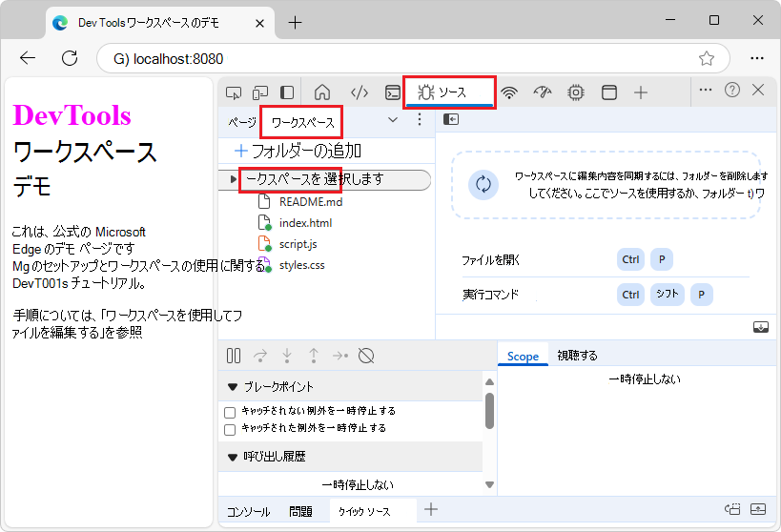Click the sync workspace circular arrows icon
The image size is (781, 532).
(483, 185)
